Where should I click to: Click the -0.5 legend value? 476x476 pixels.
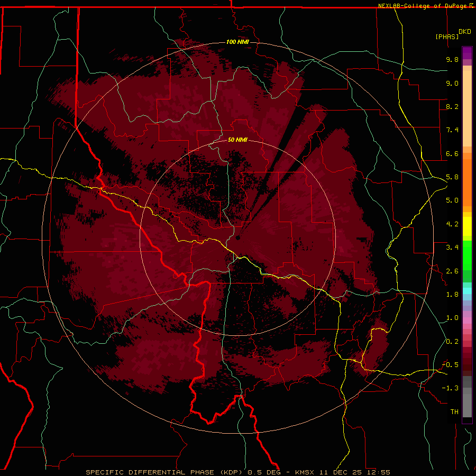point(450,365)
